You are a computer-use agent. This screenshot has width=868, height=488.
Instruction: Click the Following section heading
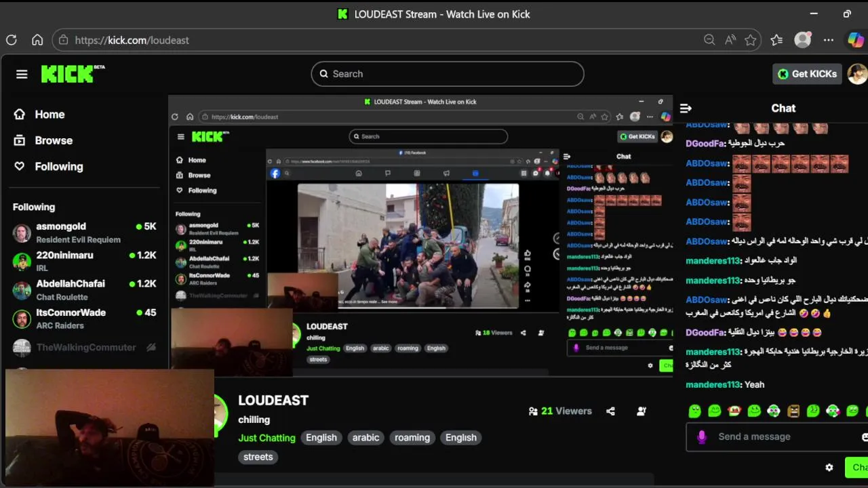click(34, 207)
